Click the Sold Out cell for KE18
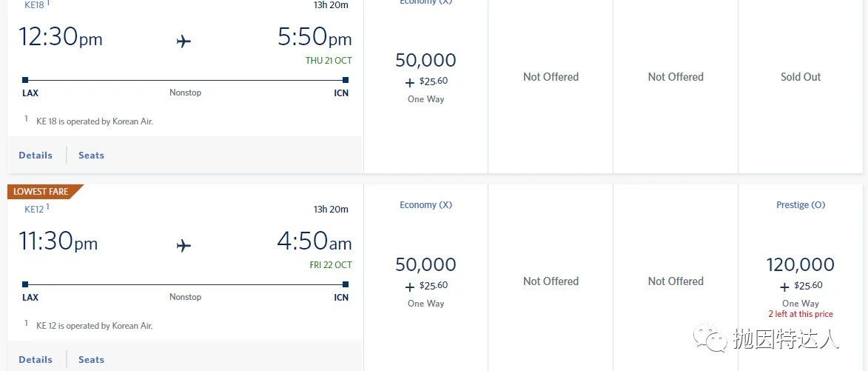868x371 pixels. point(801,77)
